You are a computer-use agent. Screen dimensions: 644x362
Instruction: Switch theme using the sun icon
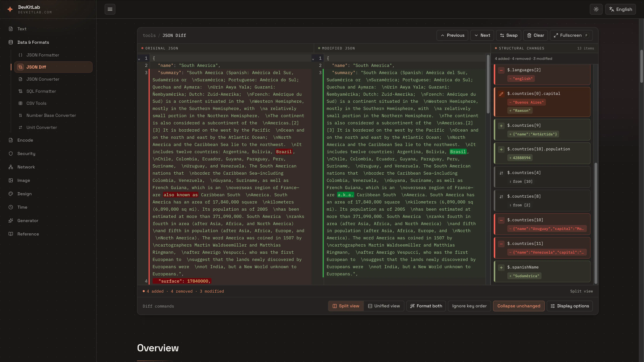[596, 9]
